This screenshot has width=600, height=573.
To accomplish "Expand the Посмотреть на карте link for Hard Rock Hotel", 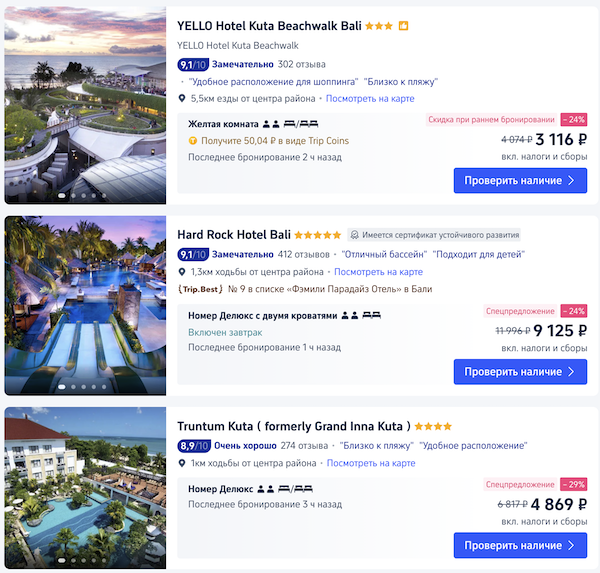I will click(x=377, y=271).
